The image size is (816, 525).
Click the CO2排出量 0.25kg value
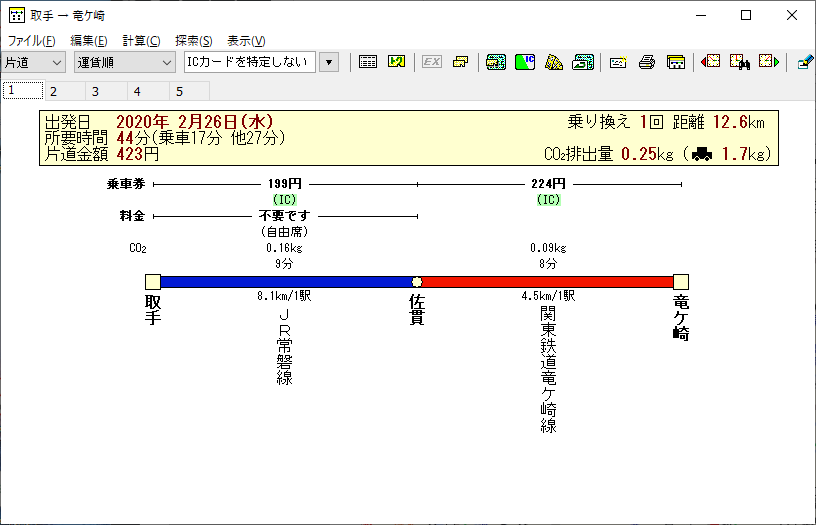[x=608, y=154]
